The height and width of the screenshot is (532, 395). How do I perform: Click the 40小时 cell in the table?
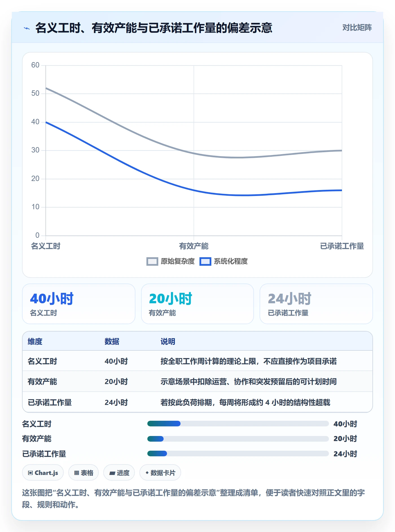click(116, 361)
